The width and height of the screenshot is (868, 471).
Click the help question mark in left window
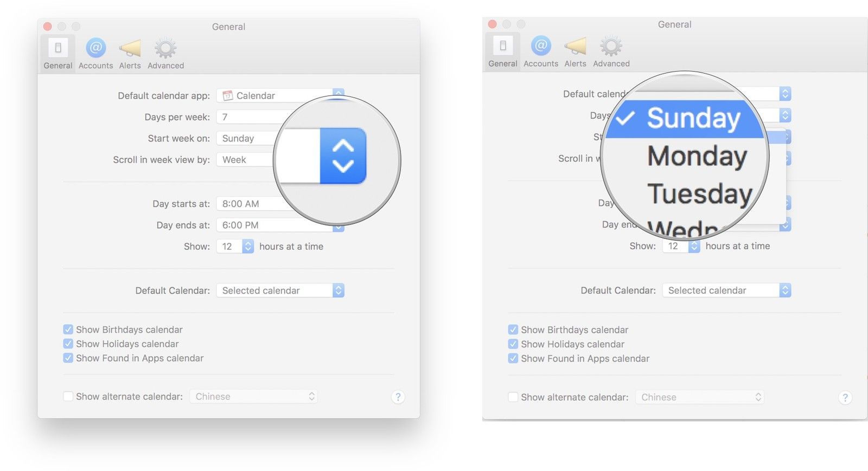398,397
